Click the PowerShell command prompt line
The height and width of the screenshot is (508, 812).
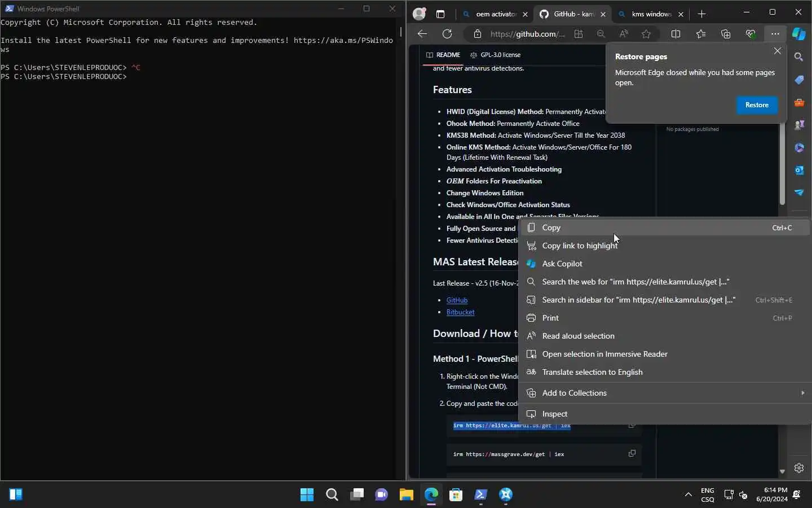pos(64,76)
